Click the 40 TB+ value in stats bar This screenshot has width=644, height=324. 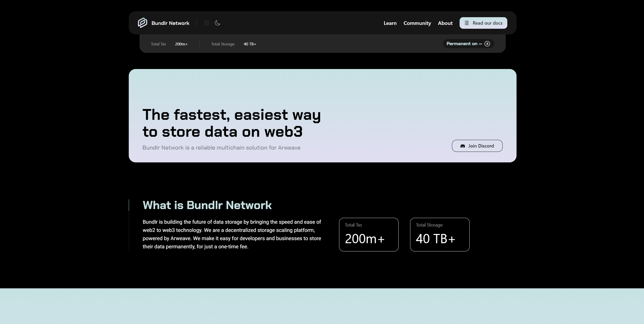pyautogui.click(x=250, y=44)
